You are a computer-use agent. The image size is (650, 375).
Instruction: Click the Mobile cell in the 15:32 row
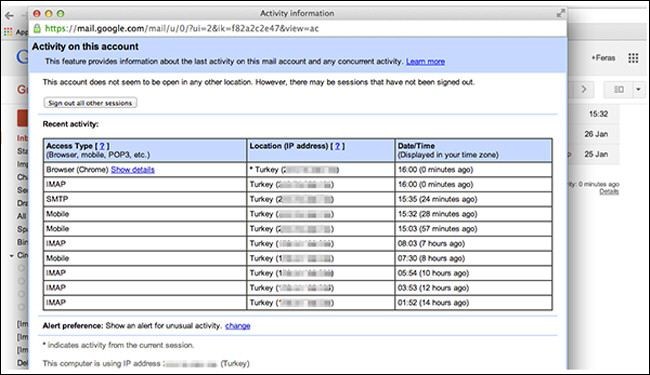tap(145, 214)
